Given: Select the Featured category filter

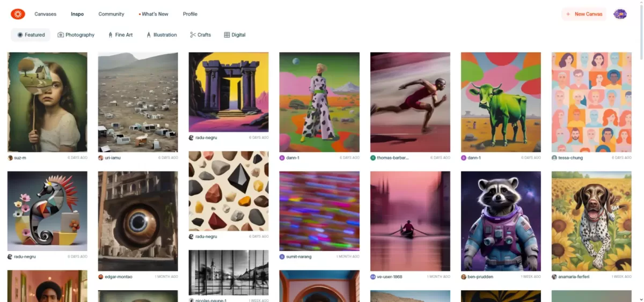Looking at the screenshot, I should pyautogui.click(x=31, y=35).
